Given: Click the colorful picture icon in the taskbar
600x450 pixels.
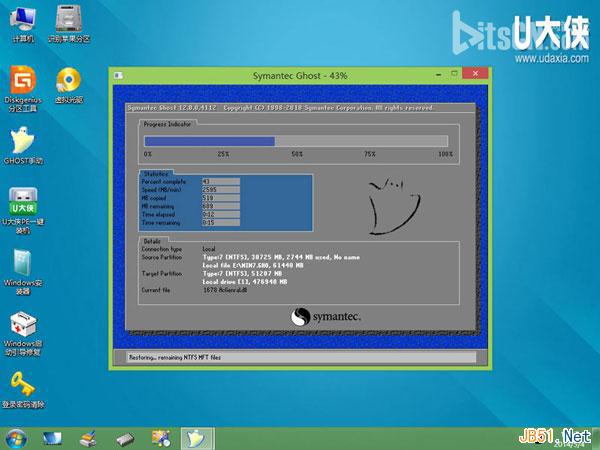Looking at the screenshot, I should tap(161, 439).
